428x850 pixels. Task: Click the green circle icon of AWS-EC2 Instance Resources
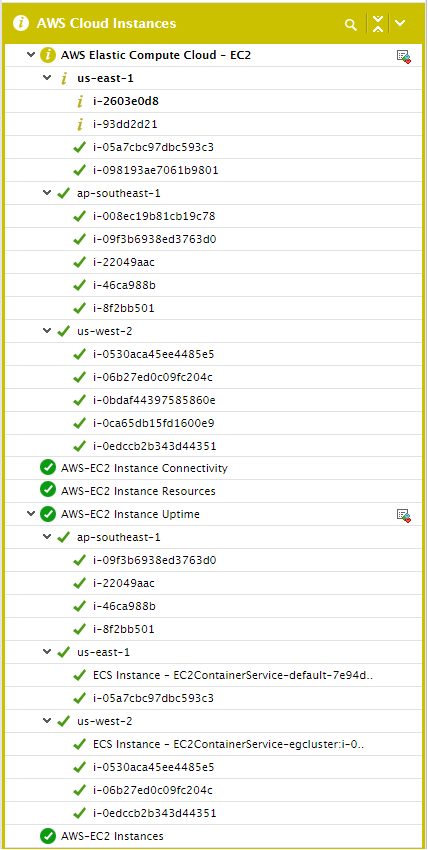[x=48, y=491]
